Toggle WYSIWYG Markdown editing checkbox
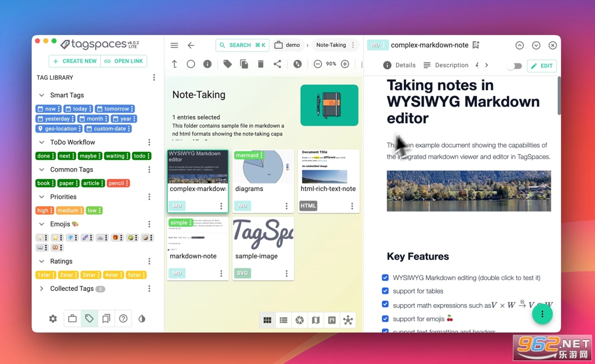The image size is (595, 364). pos(385,278)
